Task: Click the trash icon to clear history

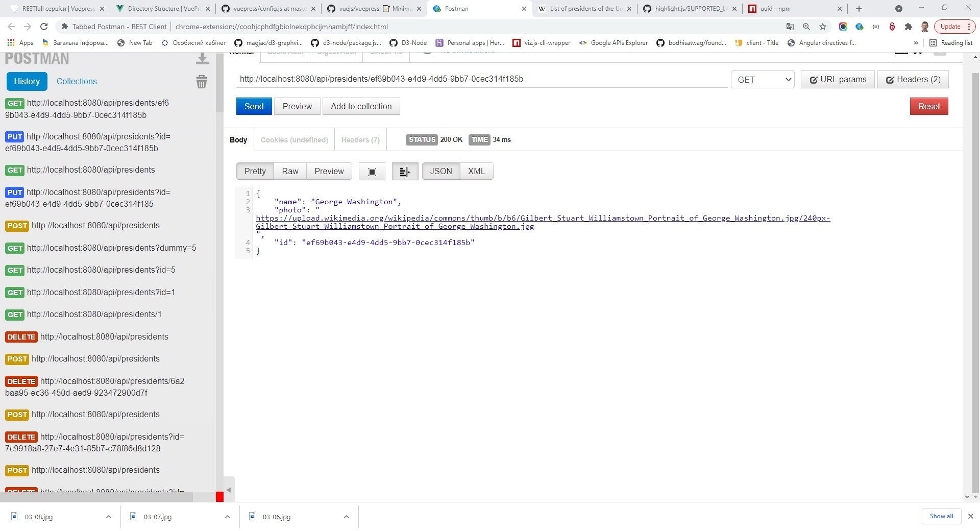Action: [x=202, y=82]
